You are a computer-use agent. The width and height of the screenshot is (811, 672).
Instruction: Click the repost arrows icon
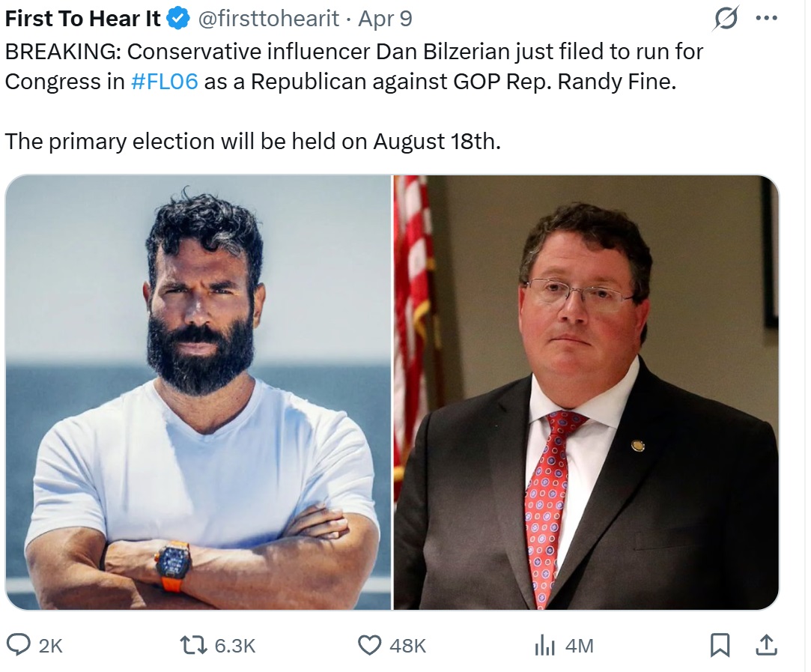pos(193,646)
